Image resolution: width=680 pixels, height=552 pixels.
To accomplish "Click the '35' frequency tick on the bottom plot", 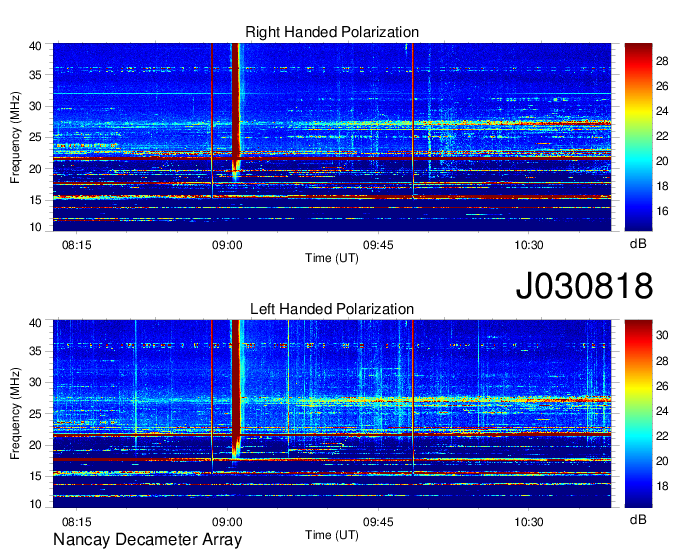I will 35,351.
